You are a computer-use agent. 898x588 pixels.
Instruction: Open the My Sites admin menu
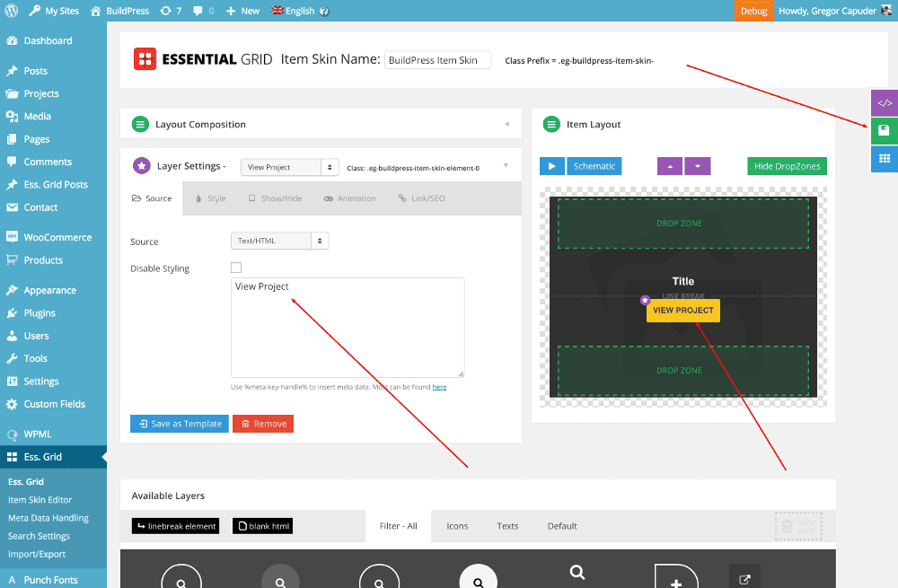54,11
